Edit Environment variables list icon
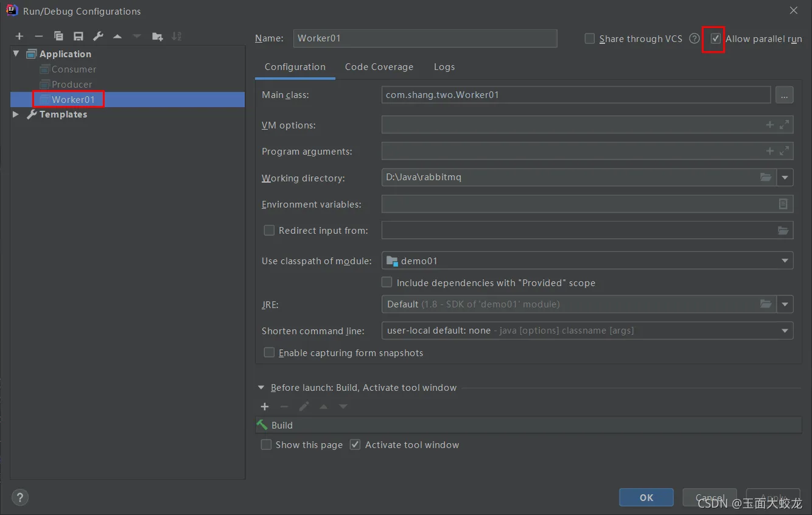Viewport: 812px width, 515px height. coord(783,204)
